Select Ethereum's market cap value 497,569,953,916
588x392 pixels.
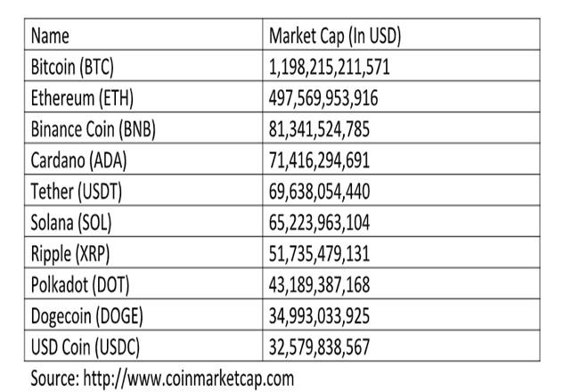pyautogui.click(x=323, y=98)
